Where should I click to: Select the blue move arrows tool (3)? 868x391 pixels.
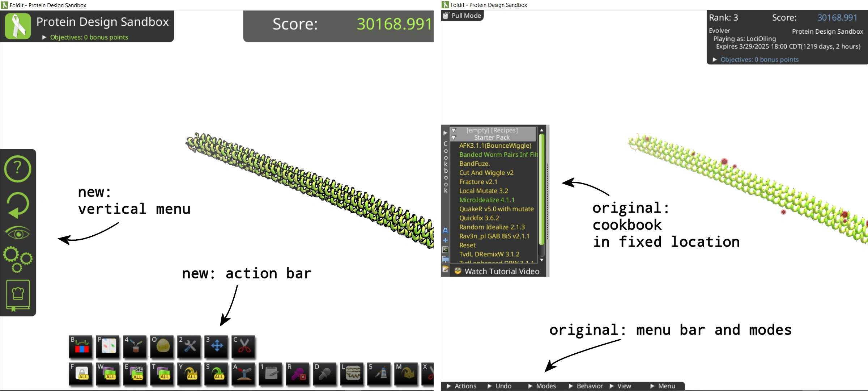tap(216, 346)
